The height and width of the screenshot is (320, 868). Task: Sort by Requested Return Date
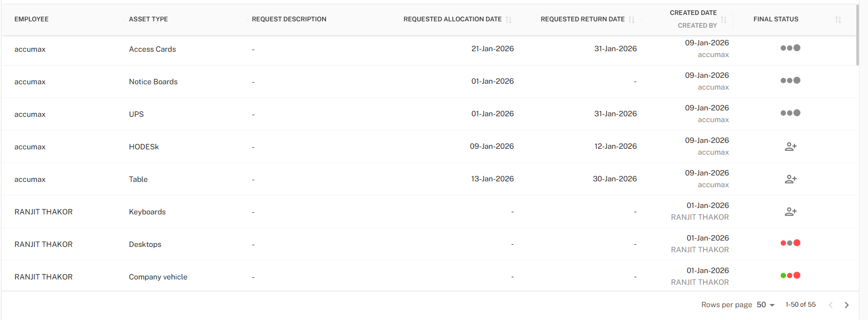coord(632,20)
